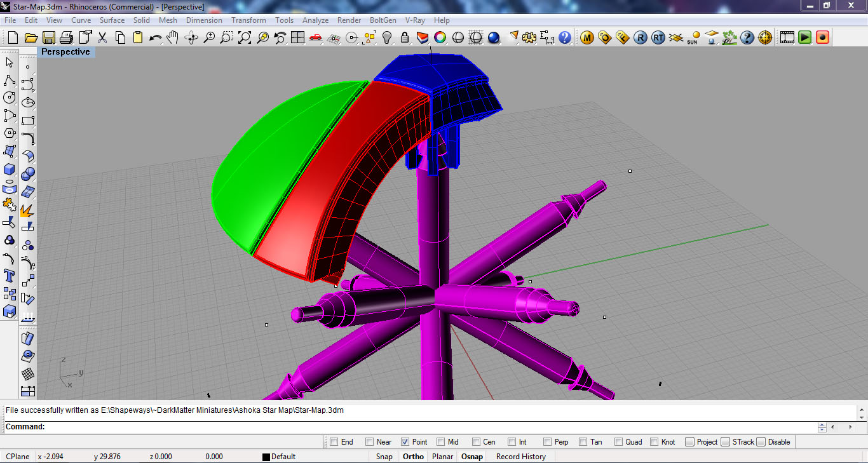Open the V-Ray menu

[x=414, y=20]
